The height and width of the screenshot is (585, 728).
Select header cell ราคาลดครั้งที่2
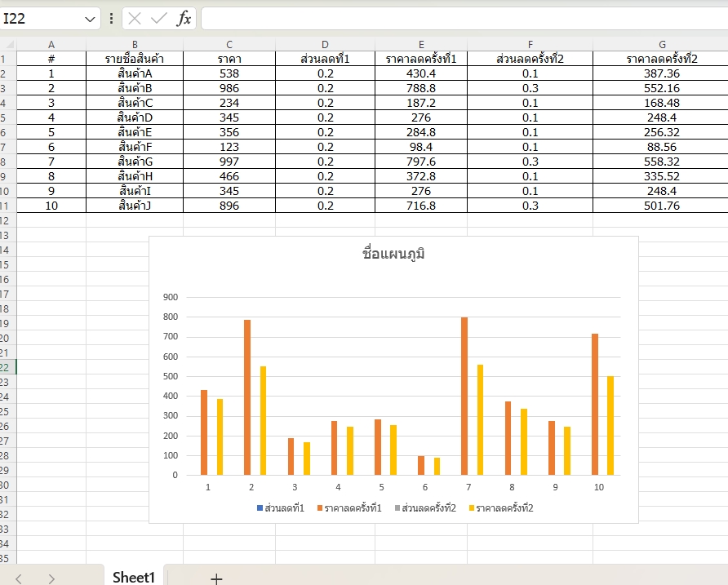661,59
